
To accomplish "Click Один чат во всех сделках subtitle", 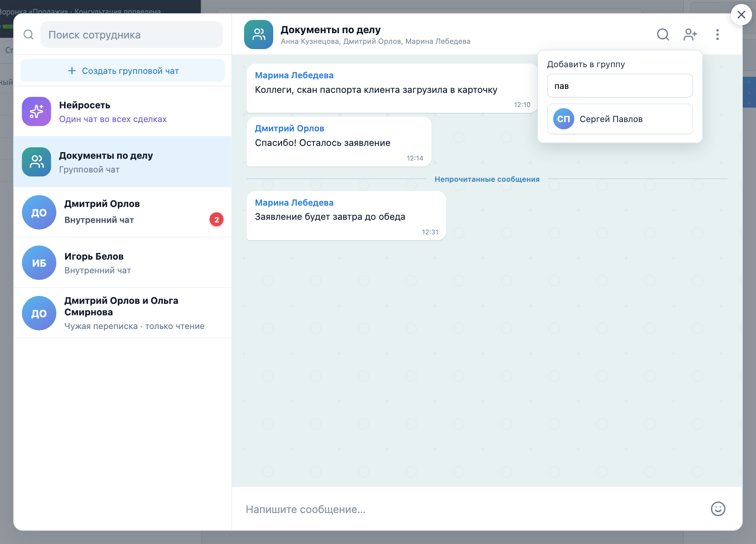I will (x=113, y=119).
